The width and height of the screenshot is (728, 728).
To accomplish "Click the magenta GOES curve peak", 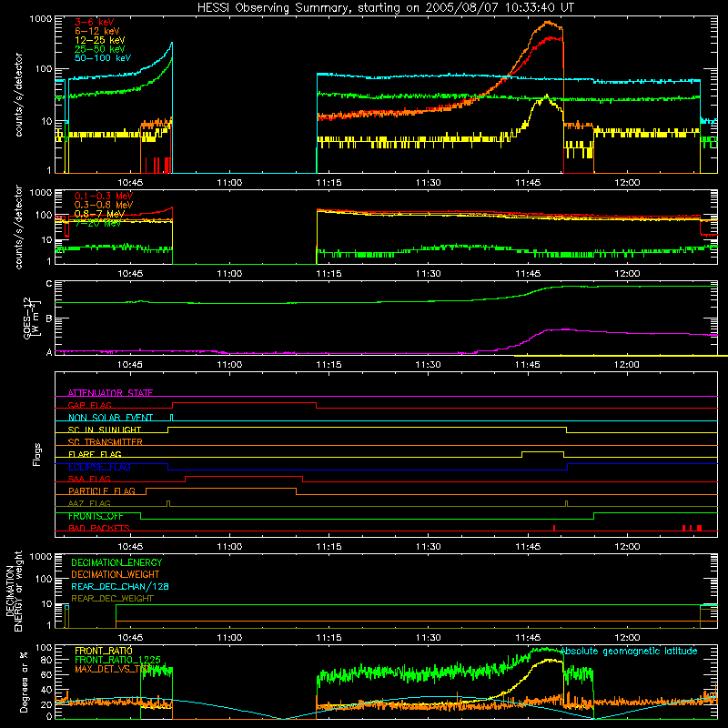I will 565,329.
